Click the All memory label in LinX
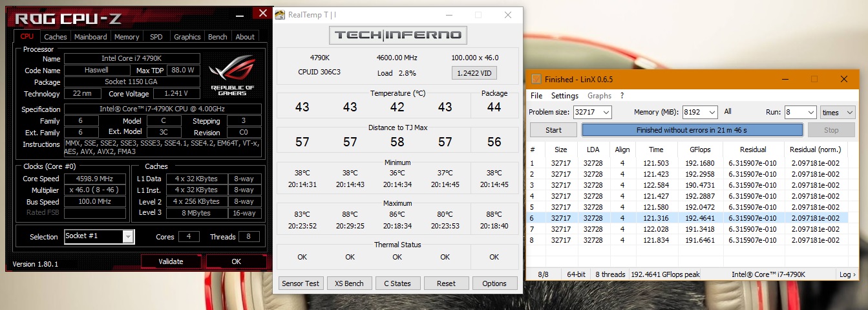The width and height of the screenshot is (868, 310). 728,112
